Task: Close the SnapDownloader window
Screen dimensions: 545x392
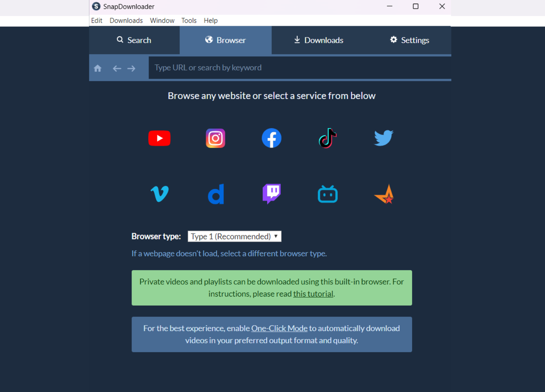Action: click(x=442, y=6)
